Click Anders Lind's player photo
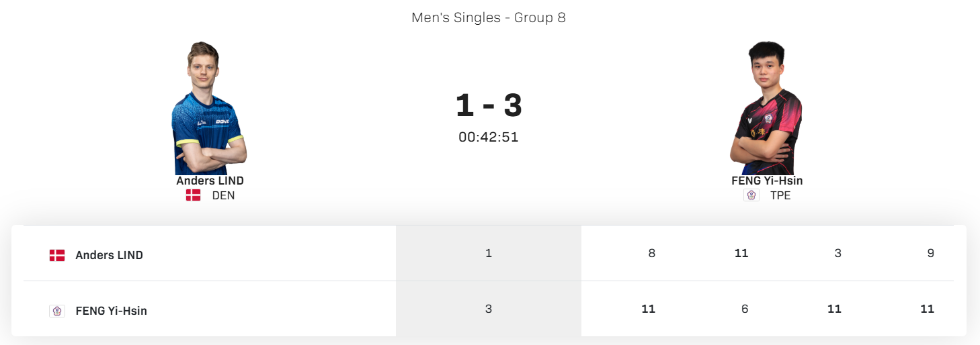Image resolution: width=980 pixels, height=345 pixels. tap(210, 108)
